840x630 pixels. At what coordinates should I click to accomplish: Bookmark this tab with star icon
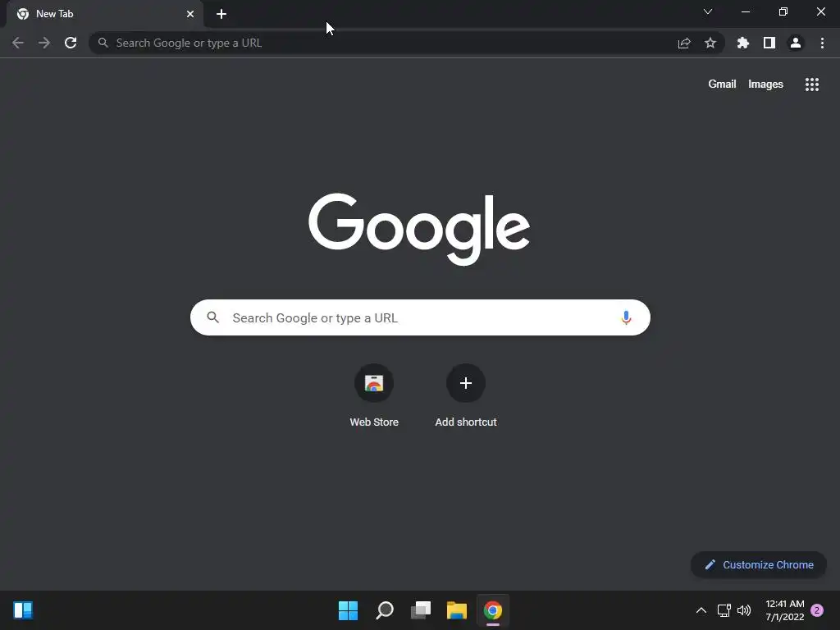710,43
